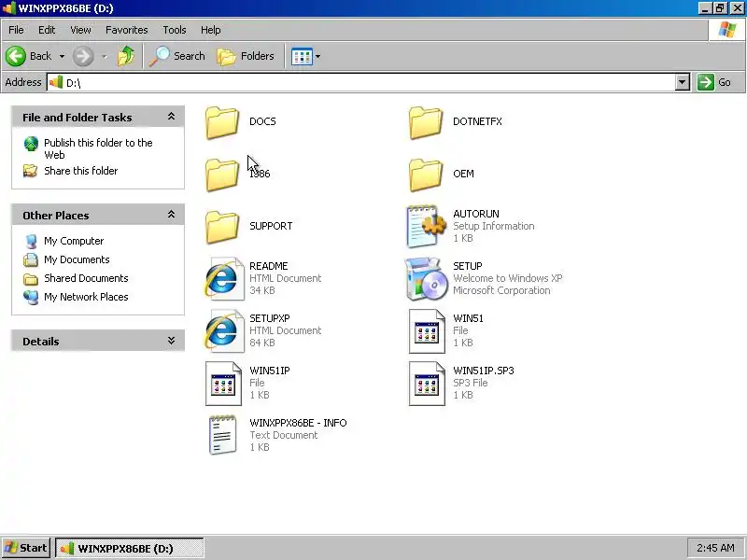Click the Start button
The width and height of the screenshot is (747, 560).
26,548
